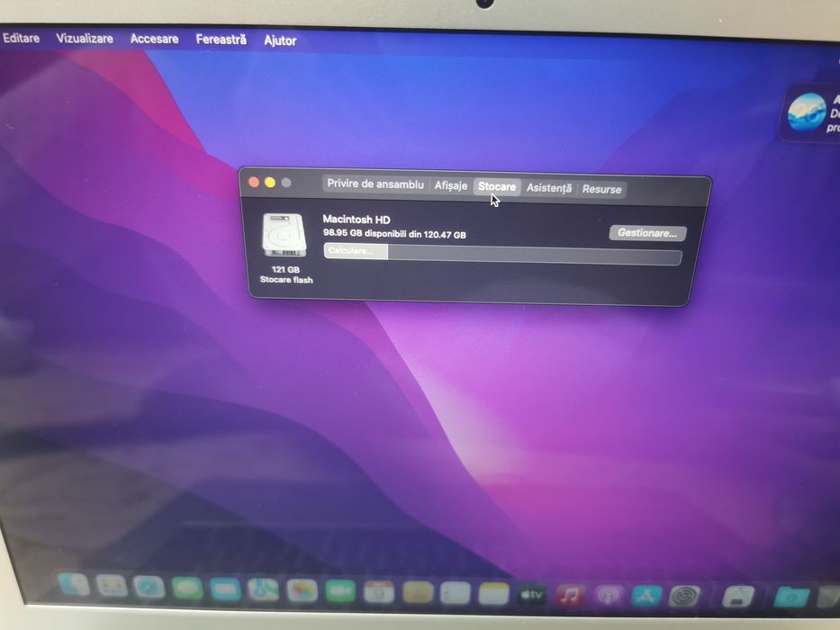Switch to the Afișaje tab
This screenshot has width=840, height=630.
coord(450,185)
